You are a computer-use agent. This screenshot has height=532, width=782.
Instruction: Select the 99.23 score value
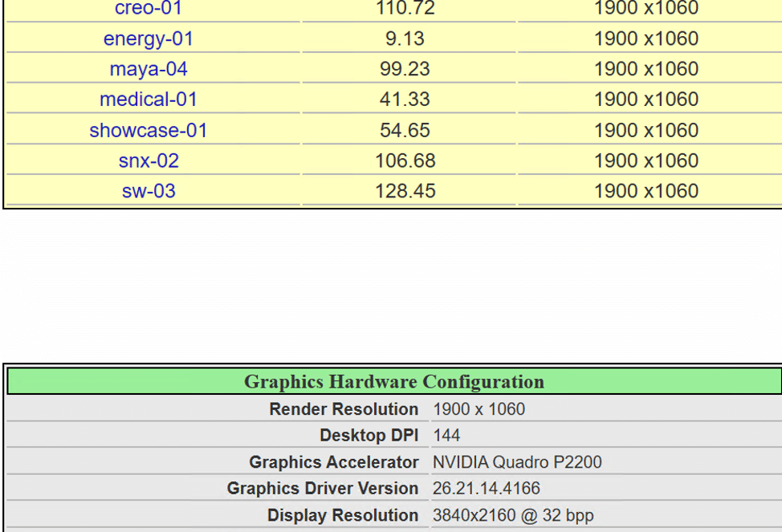click(x=405, y=69)
